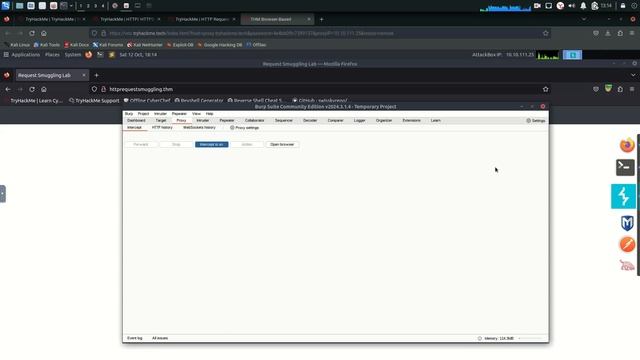Open the Event log in Burp status bar
This screenshot has height=360, width=640.
(x=135, y=338)
